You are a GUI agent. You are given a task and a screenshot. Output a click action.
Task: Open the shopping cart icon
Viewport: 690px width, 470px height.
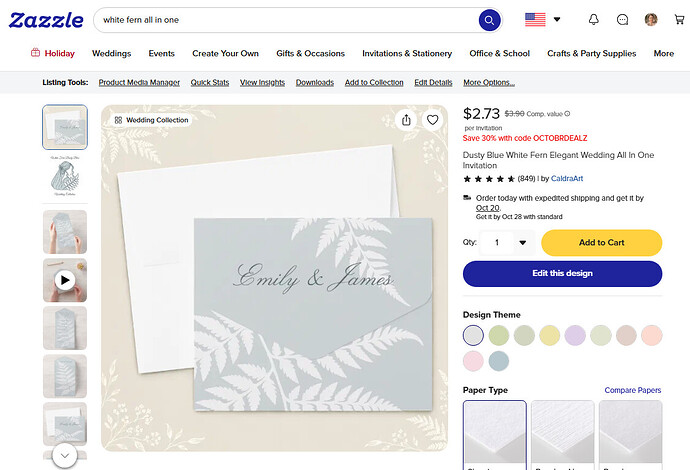(679, 19)
